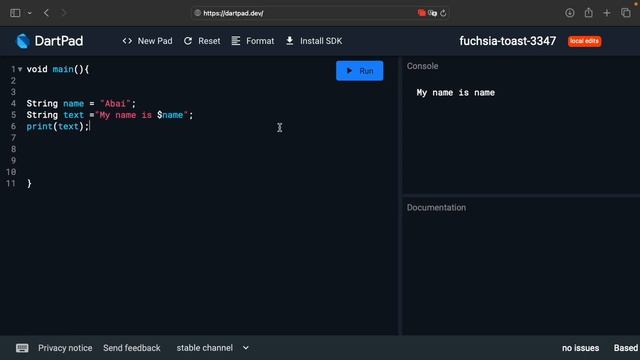Show browser tab overview
Image resolution: width=640 pixels, height=360 pixels.
tap(626, 13)
